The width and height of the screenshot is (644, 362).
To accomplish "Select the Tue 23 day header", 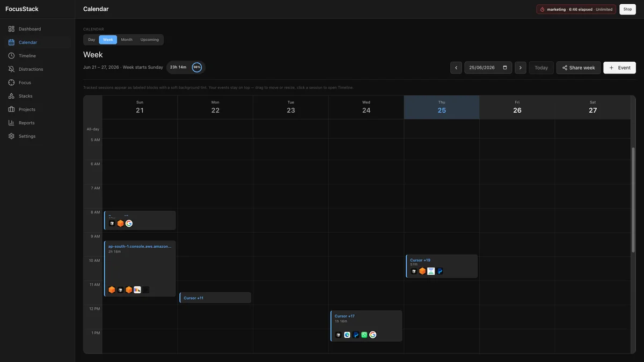I will [x=291, y=107].
